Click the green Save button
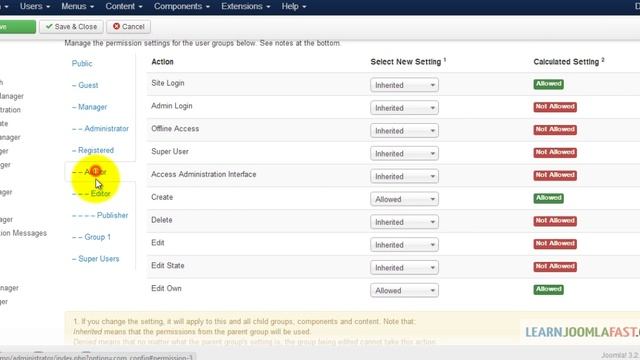The width and height of the screenshot is (640, 360). click(x=18, y=27)
